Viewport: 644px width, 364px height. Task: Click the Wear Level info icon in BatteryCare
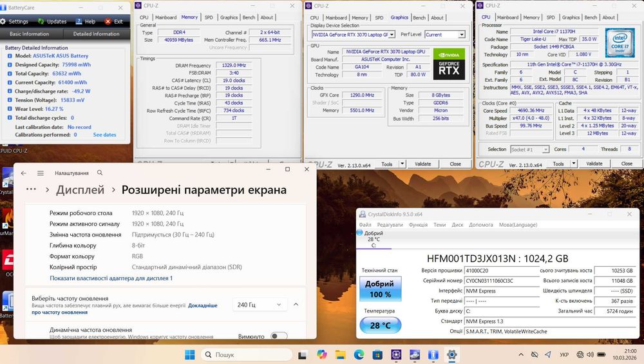[10, 109]
